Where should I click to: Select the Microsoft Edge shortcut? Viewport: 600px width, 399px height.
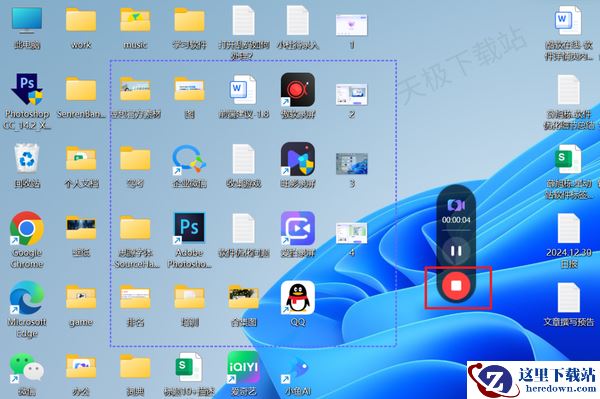tap(27, 298)
